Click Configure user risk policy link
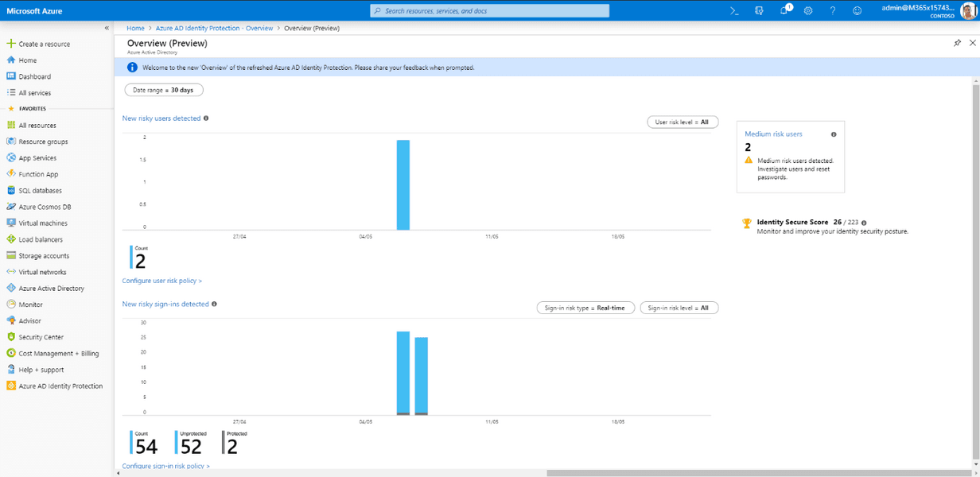The image size is (980, 477). [x=161, y=281]
